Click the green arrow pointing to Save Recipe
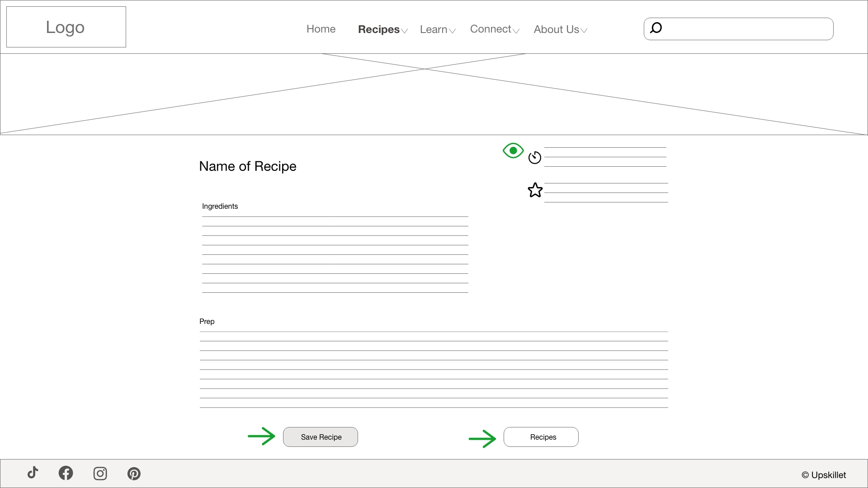 (x=262, y=436)
